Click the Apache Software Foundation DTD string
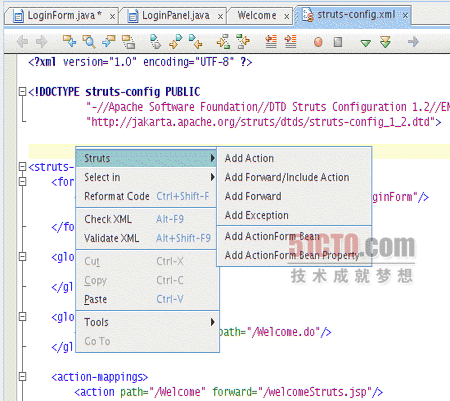This screenshot has width=450, height=401. coord(268,107)
